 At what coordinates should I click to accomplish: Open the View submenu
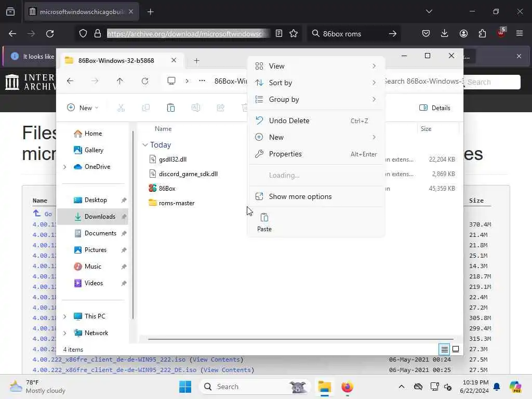click(x=316, y=66)
